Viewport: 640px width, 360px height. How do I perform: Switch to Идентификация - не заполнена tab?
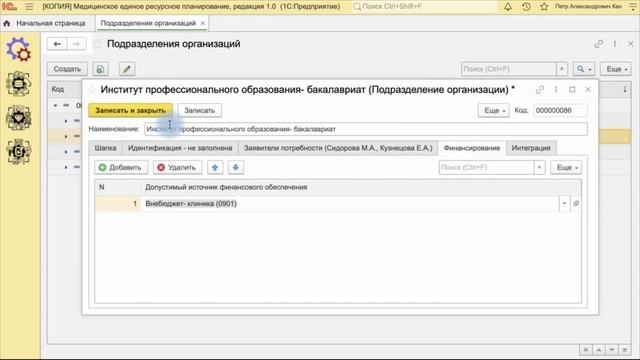(x=180, y=148)
